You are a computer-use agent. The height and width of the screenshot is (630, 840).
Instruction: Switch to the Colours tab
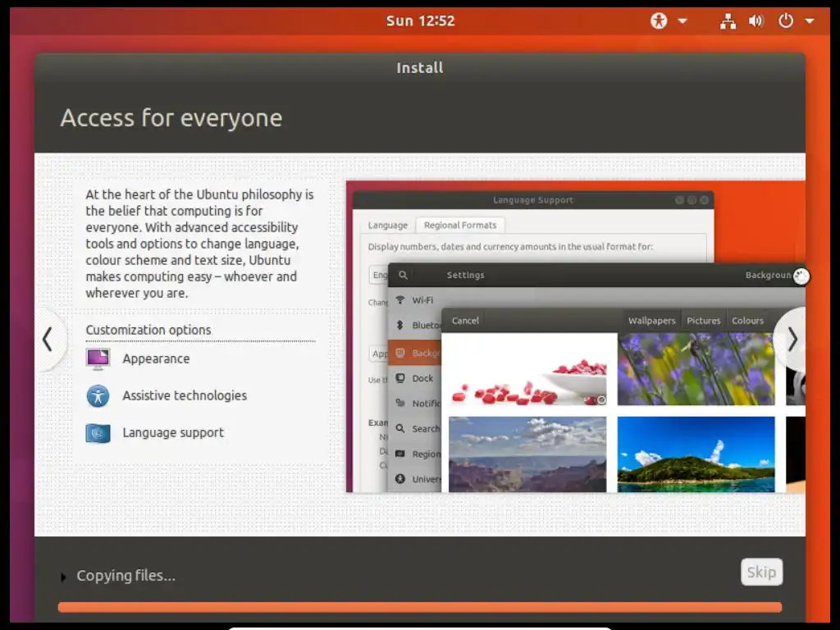coord(748,321)
